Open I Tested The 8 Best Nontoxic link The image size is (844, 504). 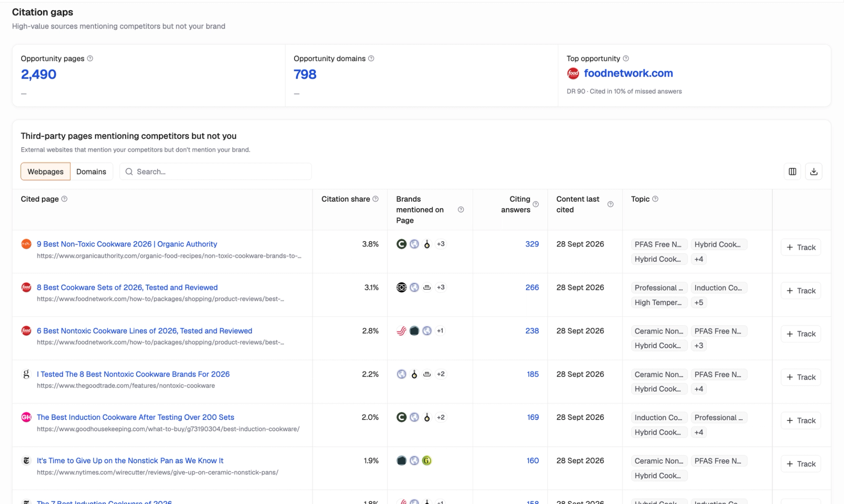tap(133, 374)
